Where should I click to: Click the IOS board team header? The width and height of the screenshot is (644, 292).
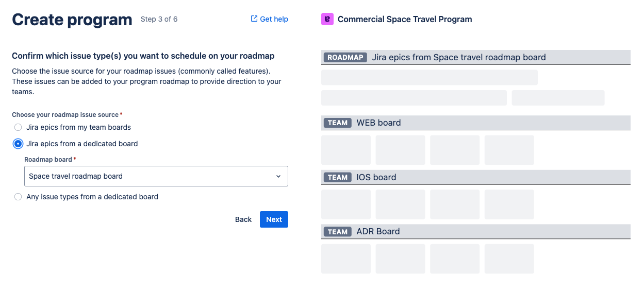point(376,177)
